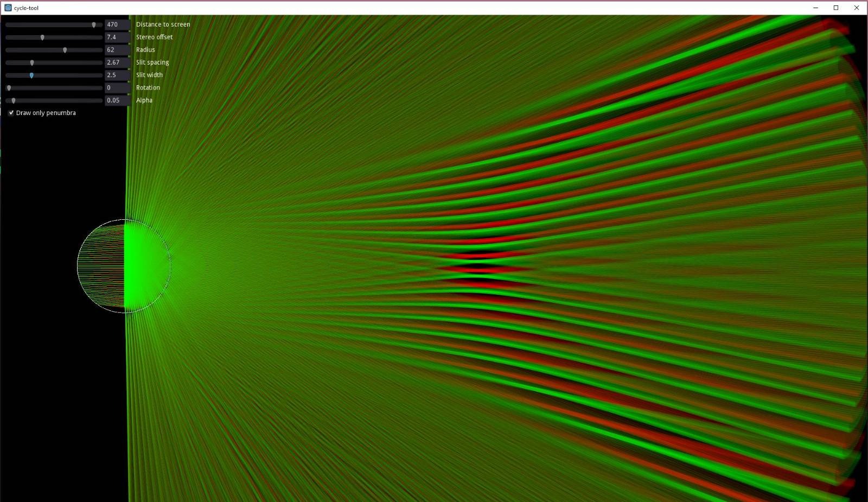Select the Slit width value field showing 2.5

click(x=116, y=75)
